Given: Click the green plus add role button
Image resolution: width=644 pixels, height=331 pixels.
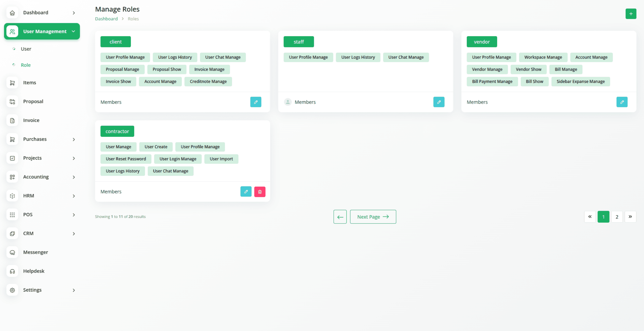Looking at the screenshot, I should (x=631, y=14).
